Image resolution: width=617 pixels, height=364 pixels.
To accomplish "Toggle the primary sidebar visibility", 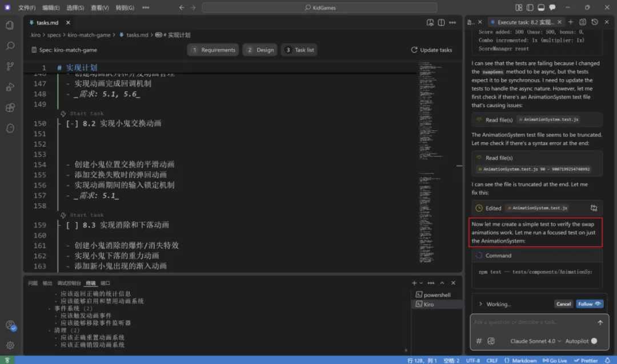I will (530, 7).
